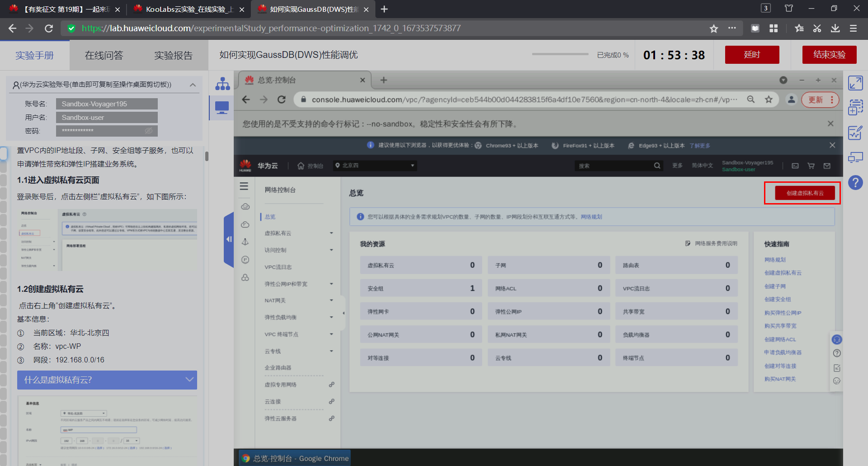Open the 虚拟私有云 resource card
Viewport: 868px width, 466px height.
pyautogui.click(x=421, y=265)
